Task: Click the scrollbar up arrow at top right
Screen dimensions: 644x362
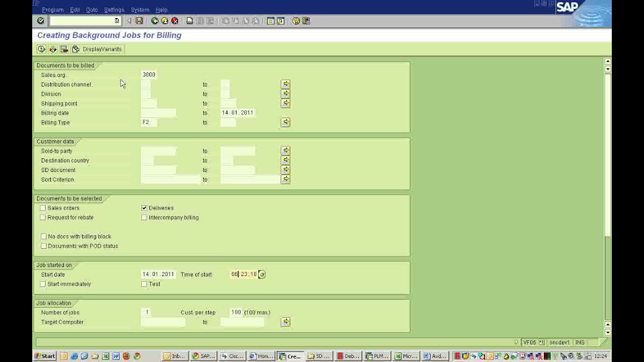Action: pos(608,62)
